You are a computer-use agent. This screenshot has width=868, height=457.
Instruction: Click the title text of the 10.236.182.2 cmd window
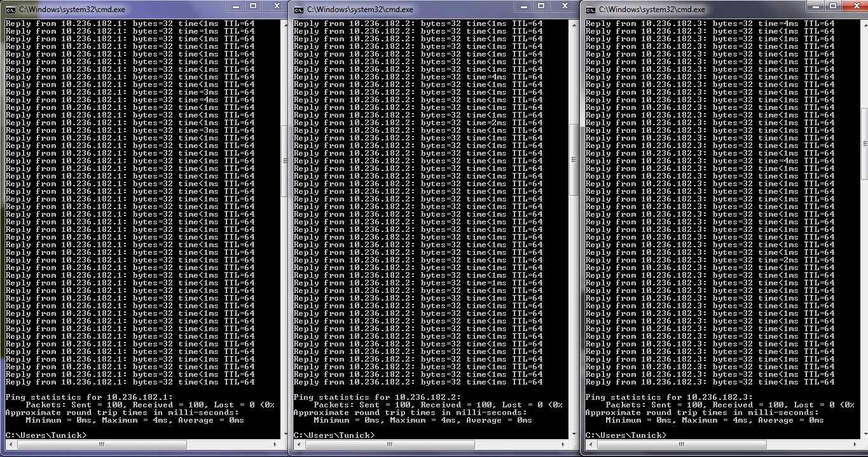(360, 10)
